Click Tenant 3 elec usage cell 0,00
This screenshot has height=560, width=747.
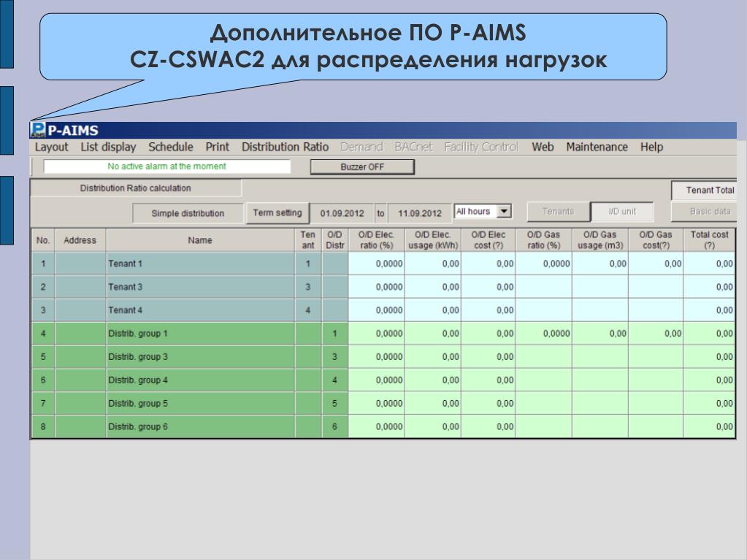tap(432, 287)
